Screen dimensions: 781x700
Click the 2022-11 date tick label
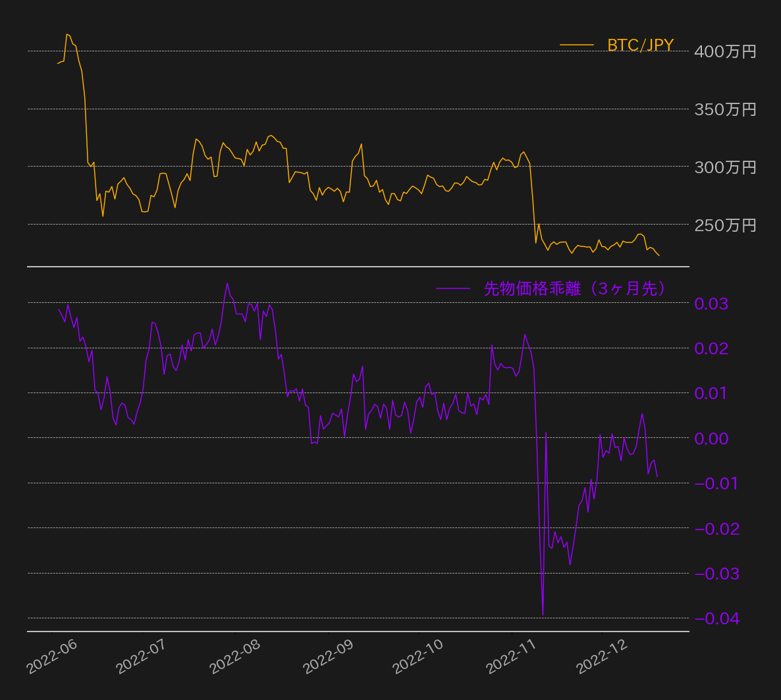[511, 657]
